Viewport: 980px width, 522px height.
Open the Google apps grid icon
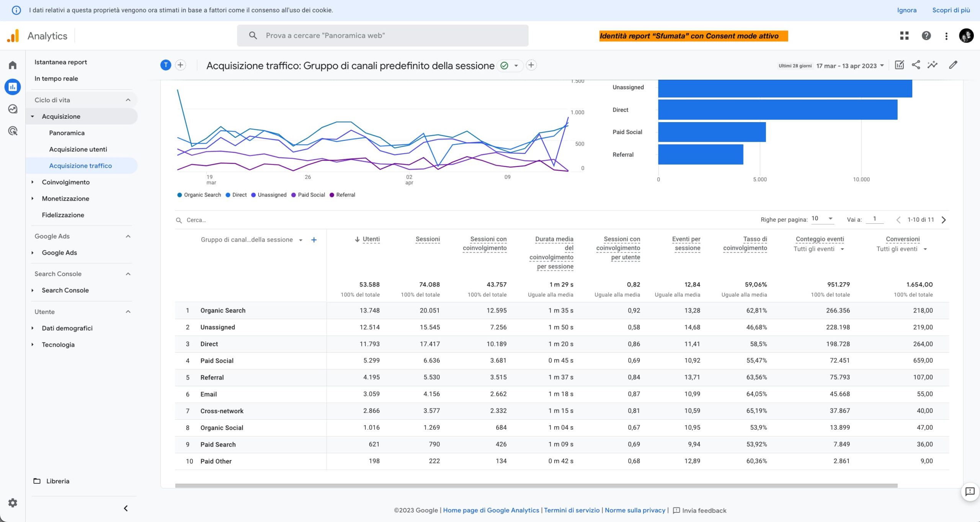(x=904, y=36)
